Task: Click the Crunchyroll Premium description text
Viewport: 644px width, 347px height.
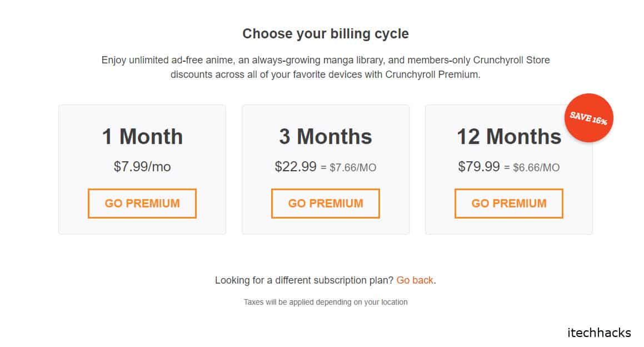Action: [x=325, y=67]
